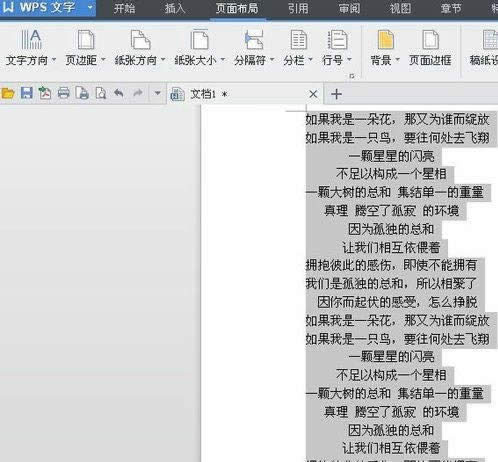Click the 纸张大小 paper size icon
The image size is (498, 462).
point(200,39)
